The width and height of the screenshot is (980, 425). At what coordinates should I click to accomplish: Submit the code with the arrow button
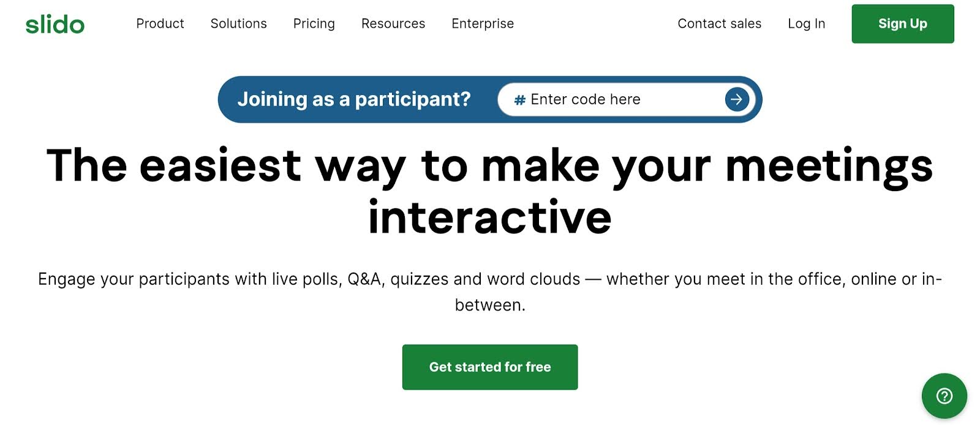[x=737, y=99]
